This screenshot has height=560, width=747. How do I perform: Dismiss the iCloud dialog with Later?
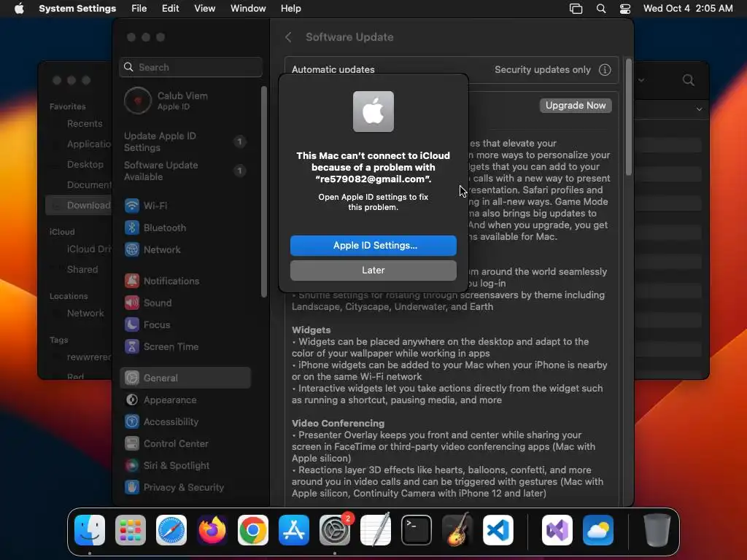click(x=373, y=270)
